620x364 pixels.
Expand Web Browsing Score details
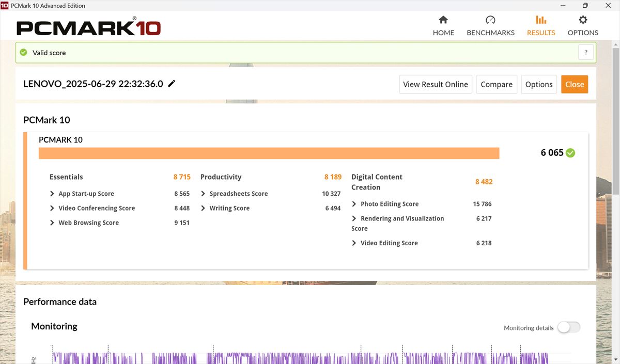(52, 223)
